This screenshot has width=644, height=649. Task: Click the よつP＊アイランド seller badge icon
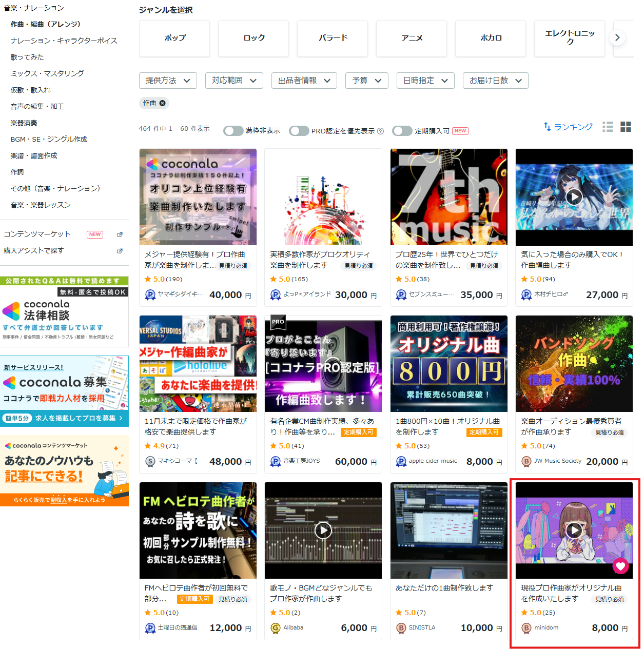(x=276, y=295)
